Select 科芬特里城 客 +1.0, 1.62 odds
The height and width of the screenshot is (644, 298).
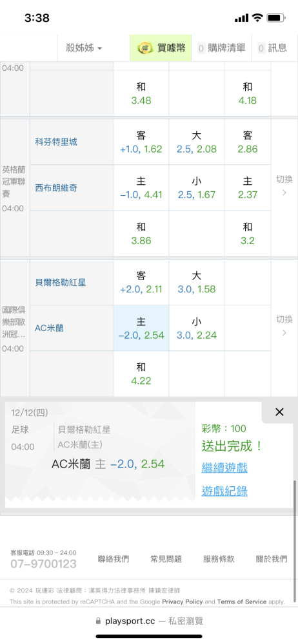point(141,142)
